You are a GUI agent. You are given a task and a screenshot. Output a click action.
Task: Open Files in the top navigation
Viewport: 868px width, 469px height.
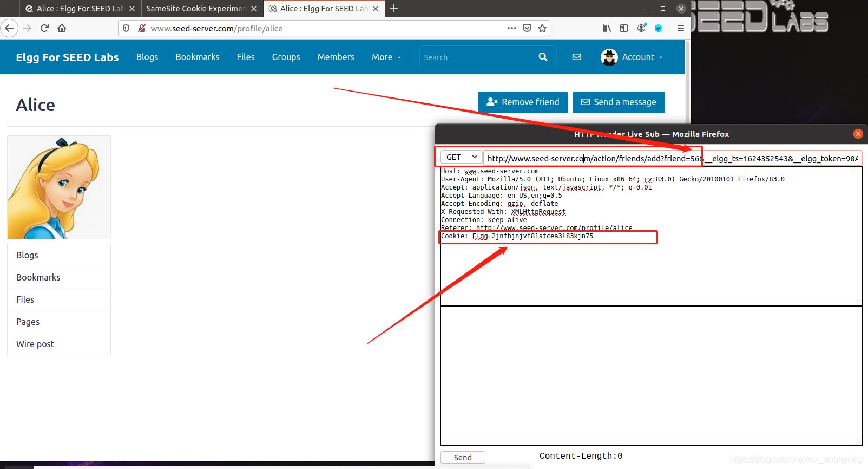(x=246, y=57)
